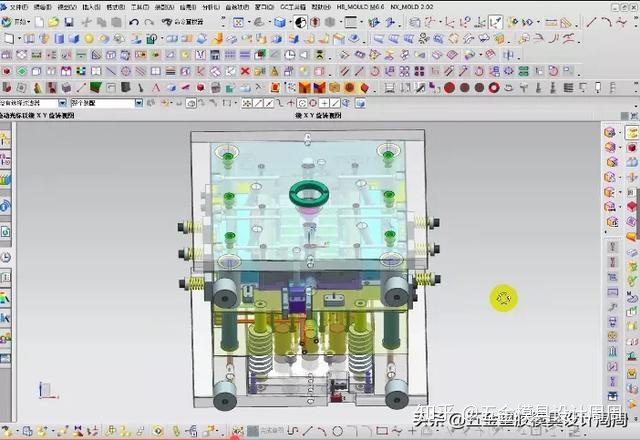The image size is (640, 440).
Task: Toggle the point on curve snap option
Action: tap(335, 103)
